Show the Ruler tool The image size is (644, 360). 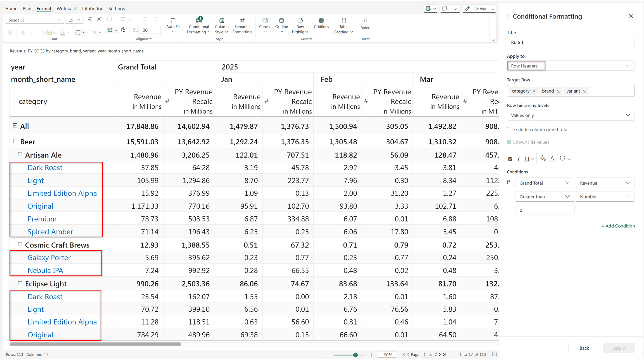365,23
